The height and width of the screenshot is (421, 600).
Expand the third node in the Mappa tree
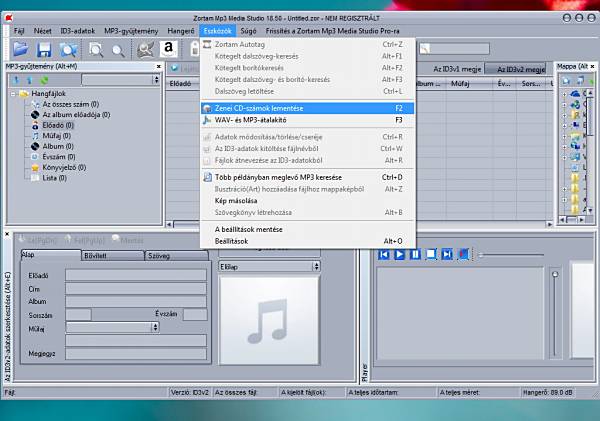(564, 115)
